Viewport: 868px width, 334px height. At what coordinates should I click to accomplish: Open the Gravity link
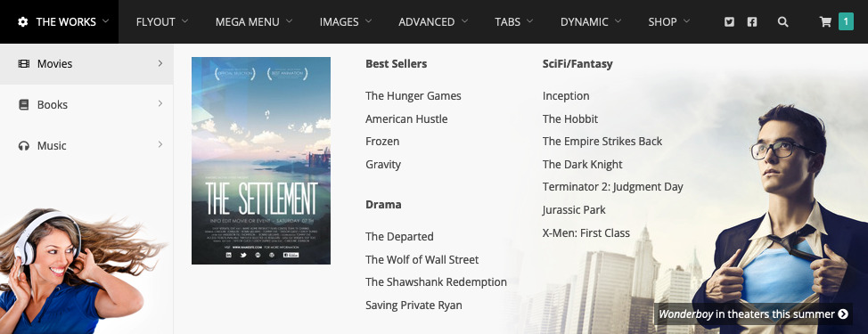383,164
